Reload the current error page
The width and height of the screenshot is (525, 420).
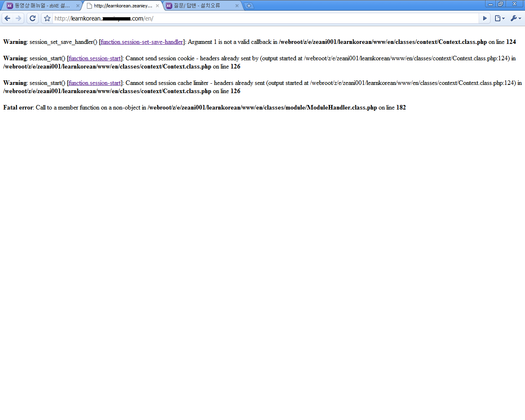click(x=33, y=18)
